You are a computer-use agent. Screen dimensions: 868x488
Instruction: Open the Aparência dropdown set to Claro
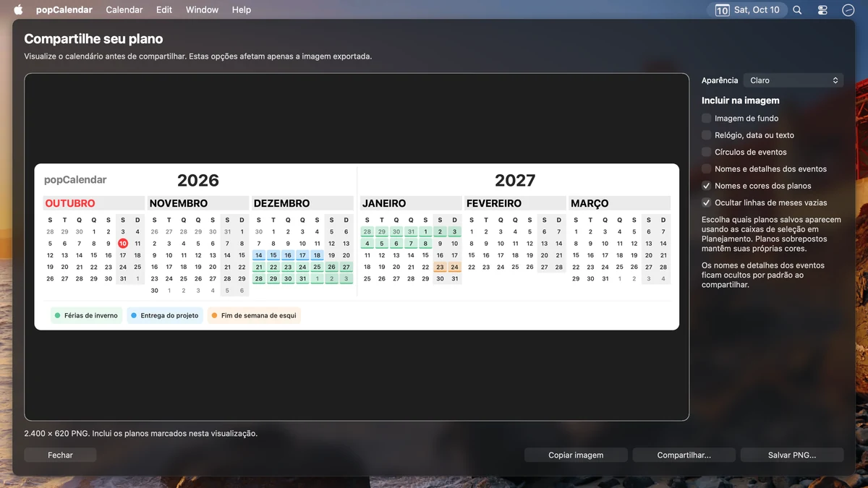click(793, 80)
